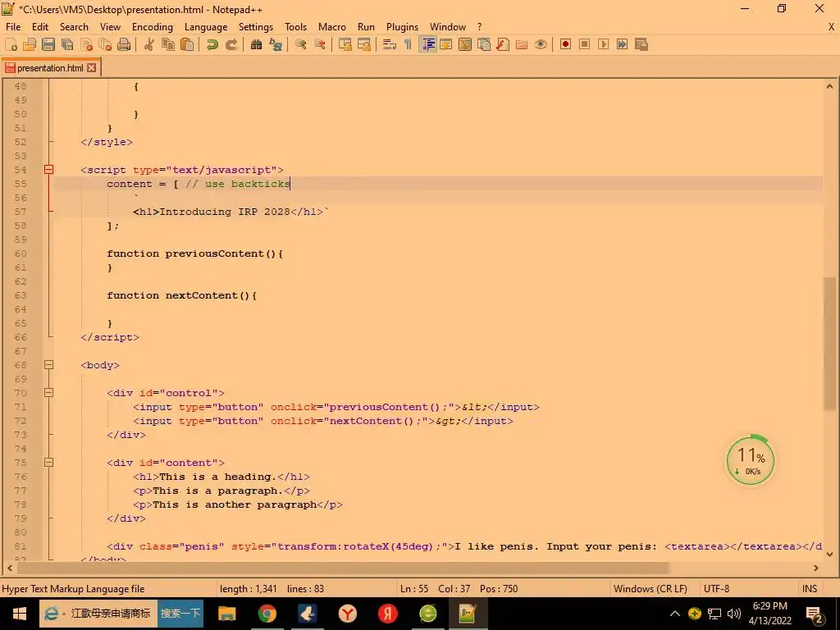
Task: Toggle the Monitoring eye icon
Action: [x=541, y=44]
